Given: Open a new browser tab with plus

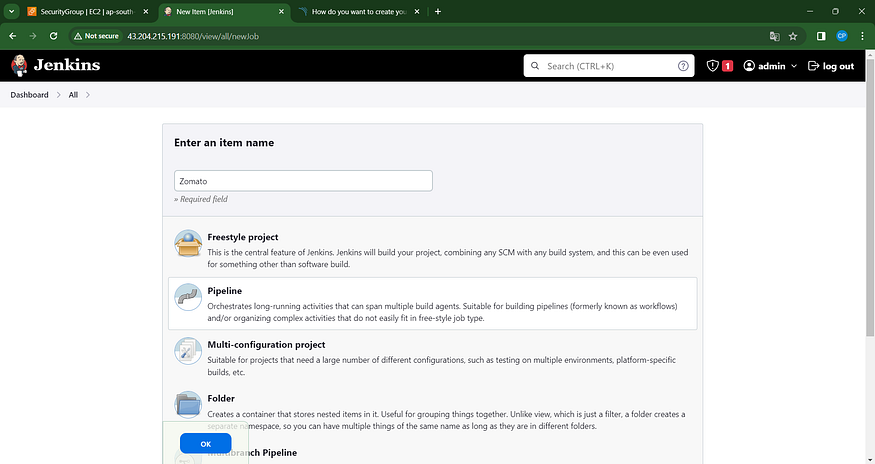Looking at the screenshot, I should point(438,12).
